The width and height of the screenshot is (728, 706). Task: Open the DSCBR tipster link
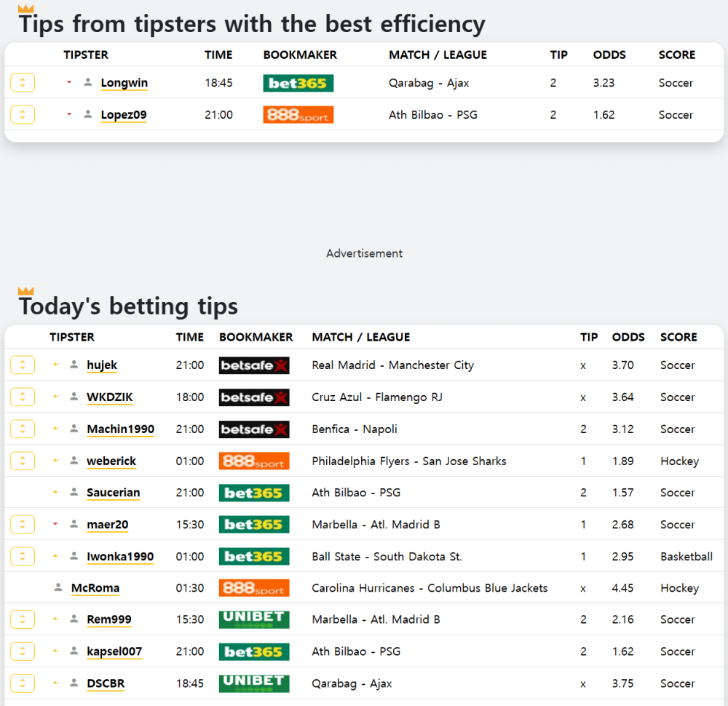pyautogui.click(x=106, y=683)
